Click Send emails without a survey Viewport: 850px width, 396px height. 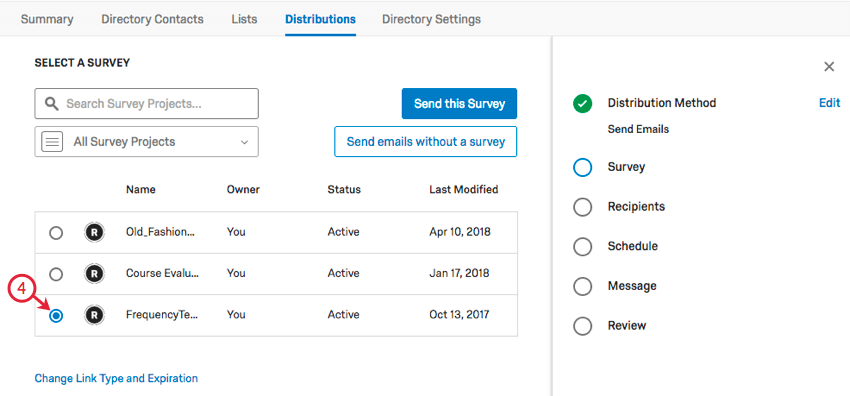tap(426, 142)
